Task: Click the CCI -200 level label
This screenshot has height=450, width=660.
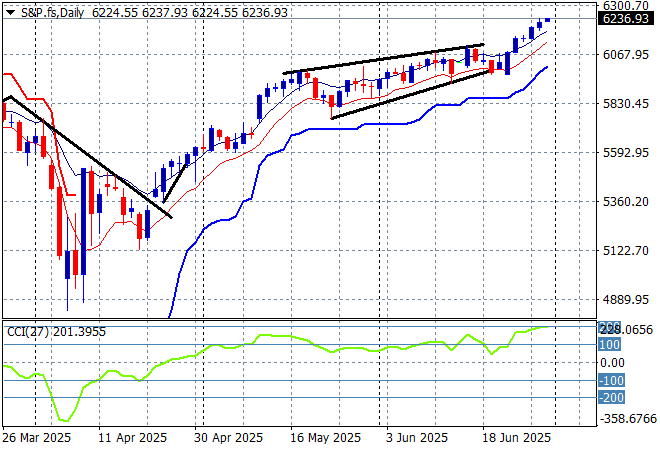Action: pyautogui.click(x=611, y=397)
